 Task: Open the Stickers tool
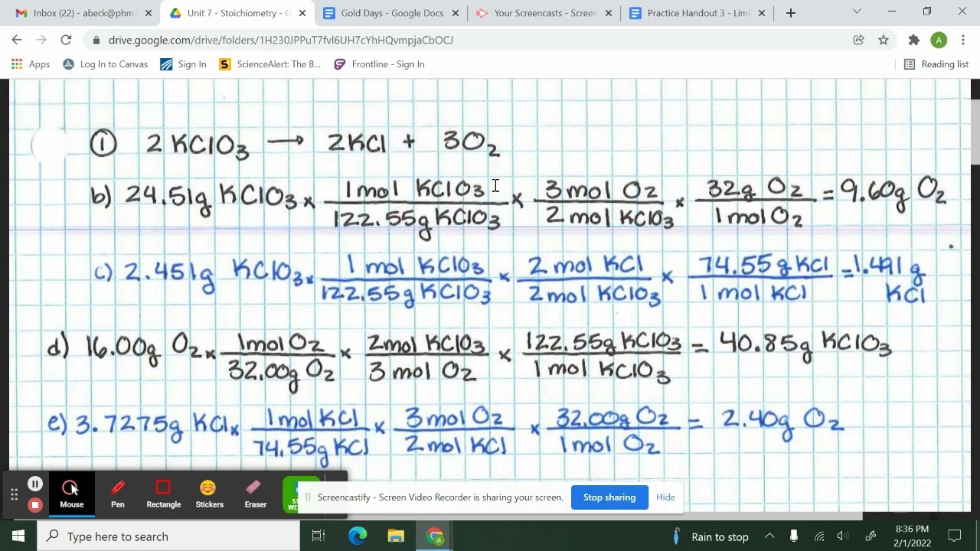pyautogui.click(x=209, y=494)
